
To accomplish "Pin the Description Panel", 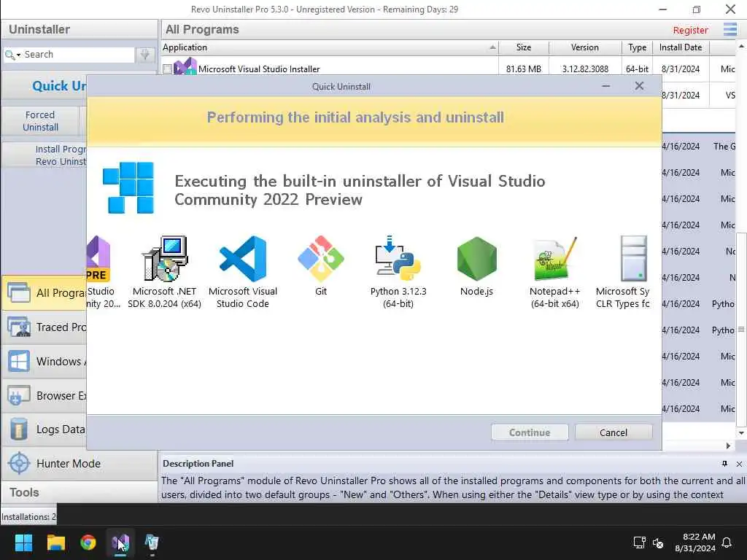I will click(724, 464).
